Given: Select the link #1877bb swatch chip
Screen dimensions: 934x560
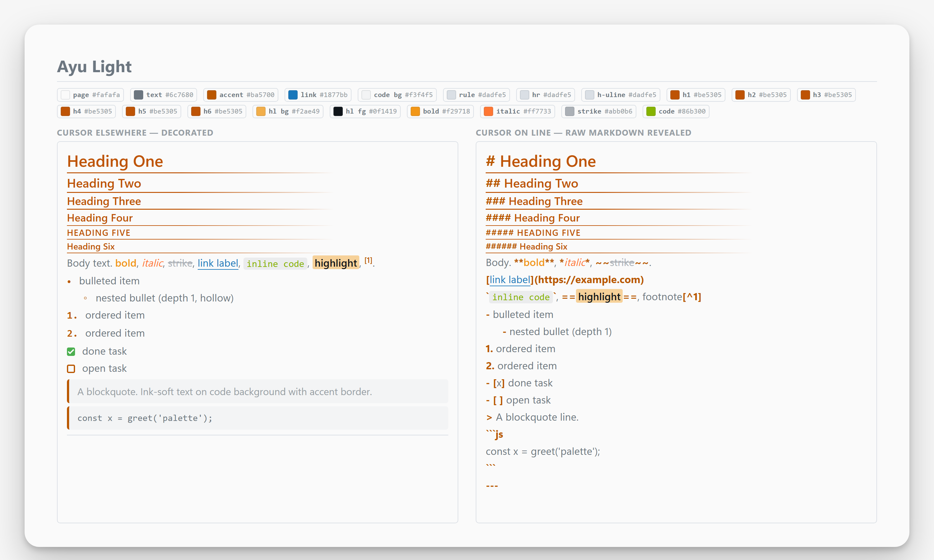Looking at the screenshot, I should (318, 95).
